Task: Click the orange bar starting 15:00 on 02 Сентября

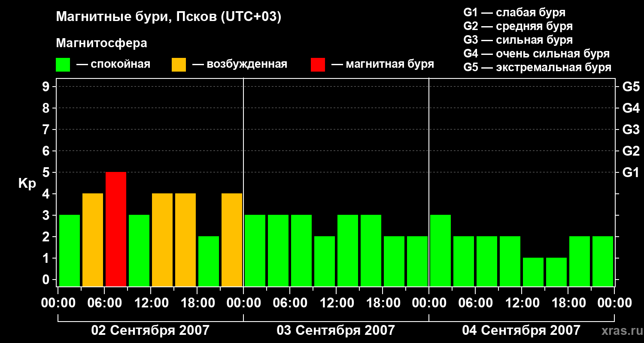Action: pyautogui.click(x=185, y=240)
